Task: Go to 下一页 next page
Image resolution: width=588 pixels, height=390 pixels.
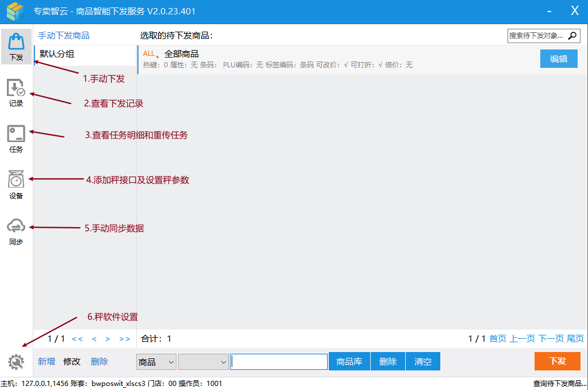Action: (x=551, y=339)
